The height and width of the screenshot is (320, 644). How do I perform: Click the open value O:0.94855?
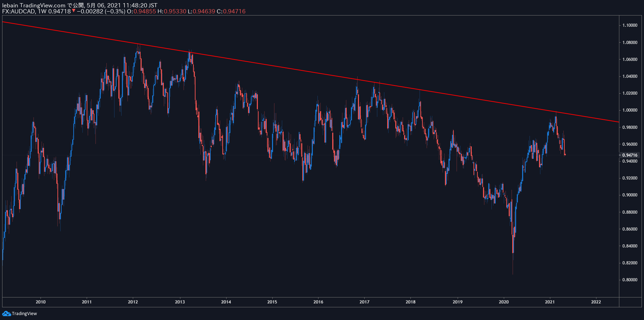tap(141, 11)
